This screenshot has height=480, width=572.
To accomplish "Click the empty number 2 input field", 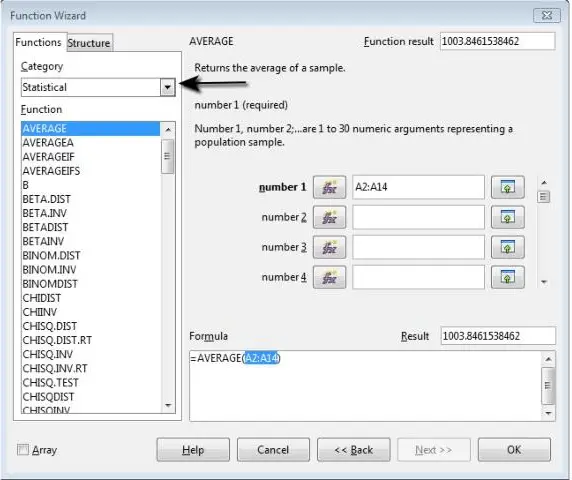I will 418,217.
